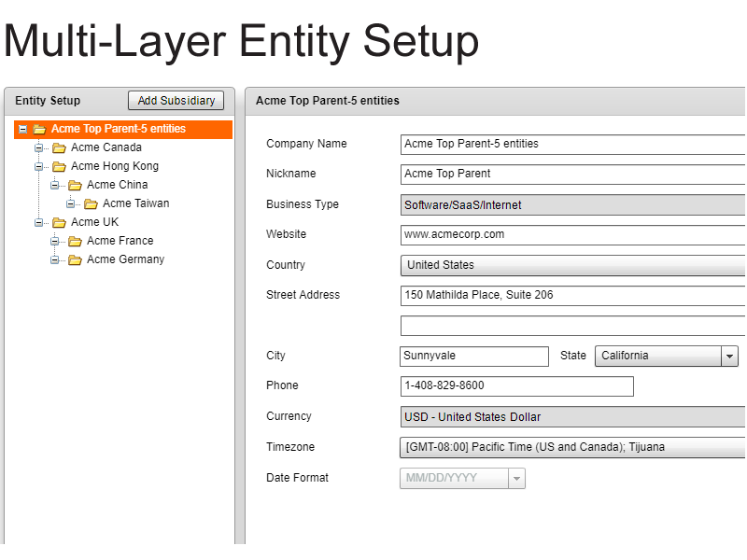The height and width of the screenshot is (560, 747).
Task: Collapse the Acme Hong Kong tree node
Action: [39, 166]
